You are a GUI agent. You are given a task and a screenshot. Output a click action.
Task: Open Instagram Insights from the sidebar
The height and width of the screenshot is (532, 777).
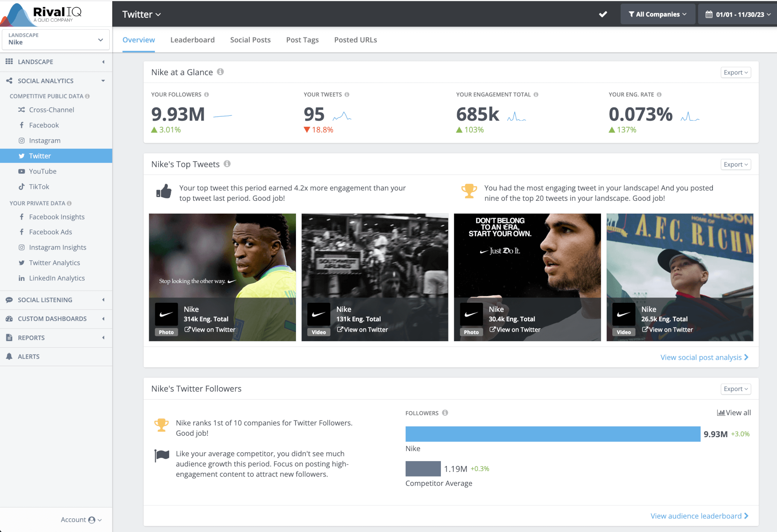tap(58, 247)
